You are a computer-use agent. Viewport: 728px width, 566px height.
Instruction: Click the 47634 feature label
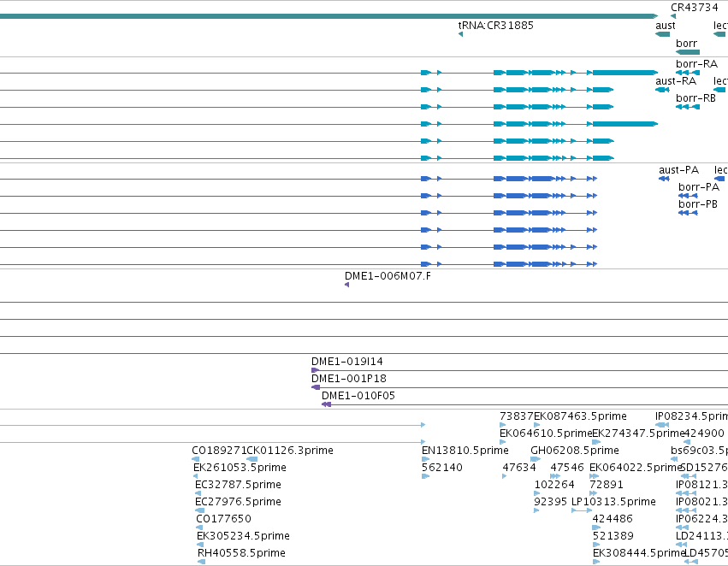point(519,467)
